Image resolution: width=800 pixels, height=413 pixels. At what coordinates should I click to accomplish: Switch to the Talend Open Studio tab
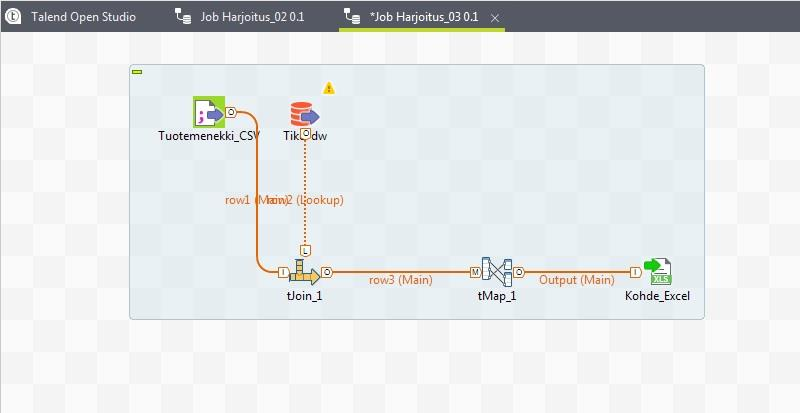pyautogui.click(x=83, y=17)
